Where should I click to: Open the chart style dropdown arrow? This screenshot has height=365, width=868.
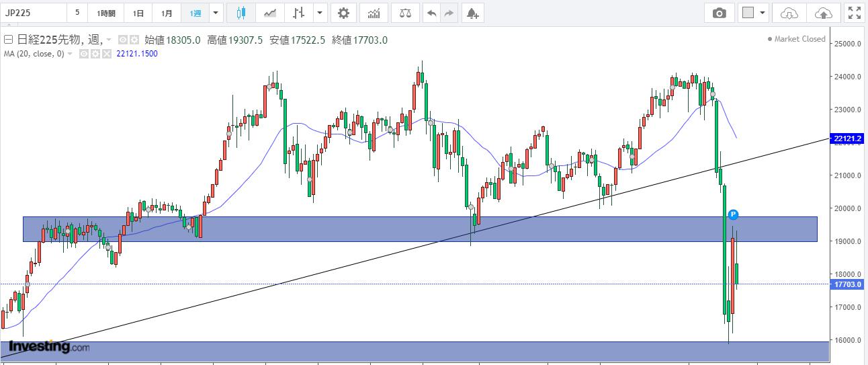[x=320, y=13]
